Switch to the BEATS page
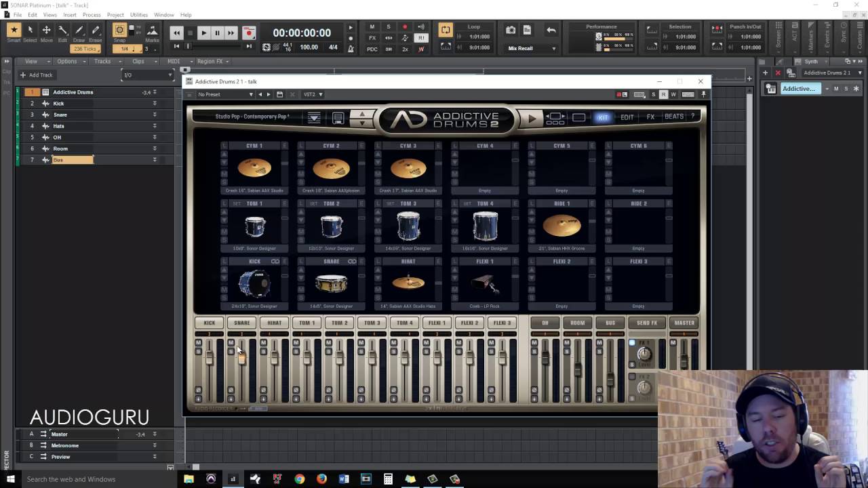 (674, 117)
